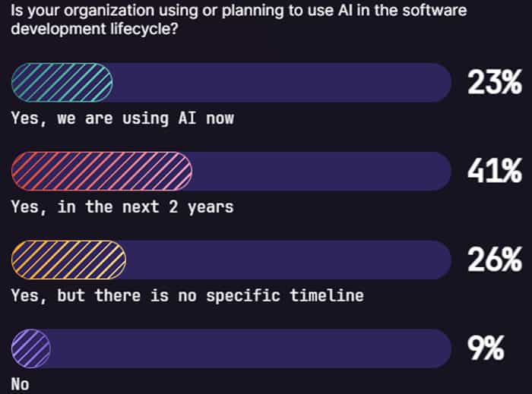Click the unfilled track of the 9% bar
The image size is (532, 394).
click(251, 348)
